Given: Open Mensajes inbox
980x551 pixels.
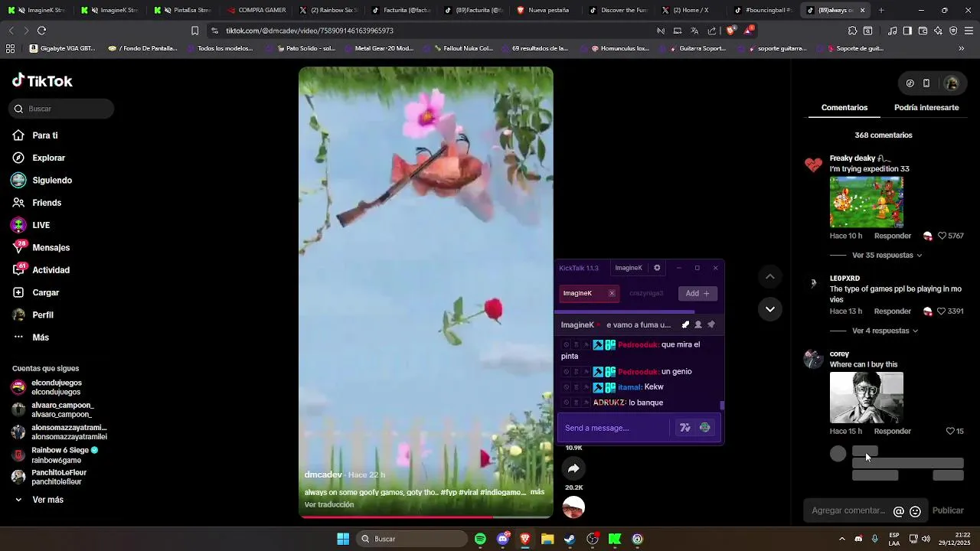Looking at the screenshot, I should (41, 247).
